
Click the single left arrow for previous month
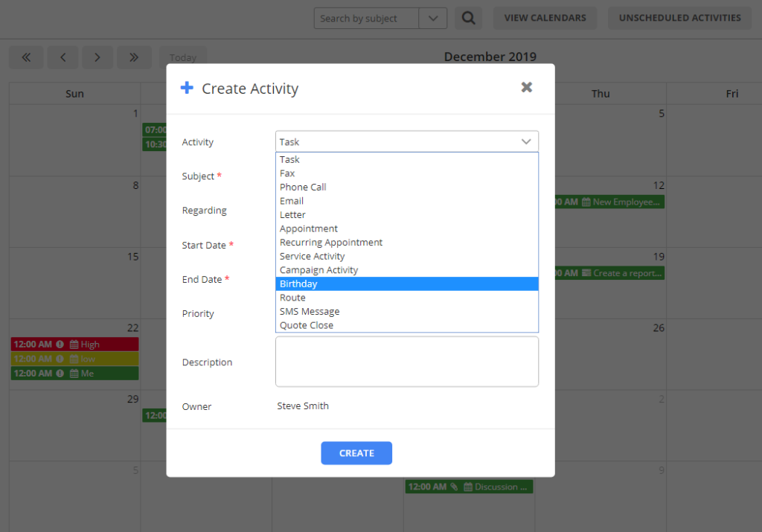(x=63, y=57)
